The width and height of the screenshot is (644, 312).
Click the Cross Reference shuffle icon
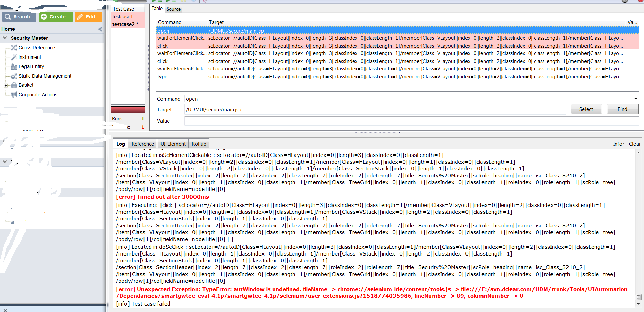click(x=14, y=48)
